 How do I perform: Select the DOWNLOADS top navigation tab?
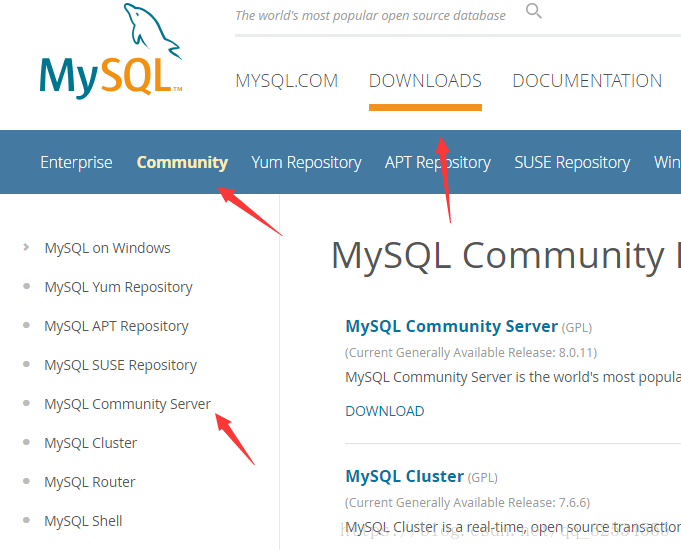(x=425, y=81)
